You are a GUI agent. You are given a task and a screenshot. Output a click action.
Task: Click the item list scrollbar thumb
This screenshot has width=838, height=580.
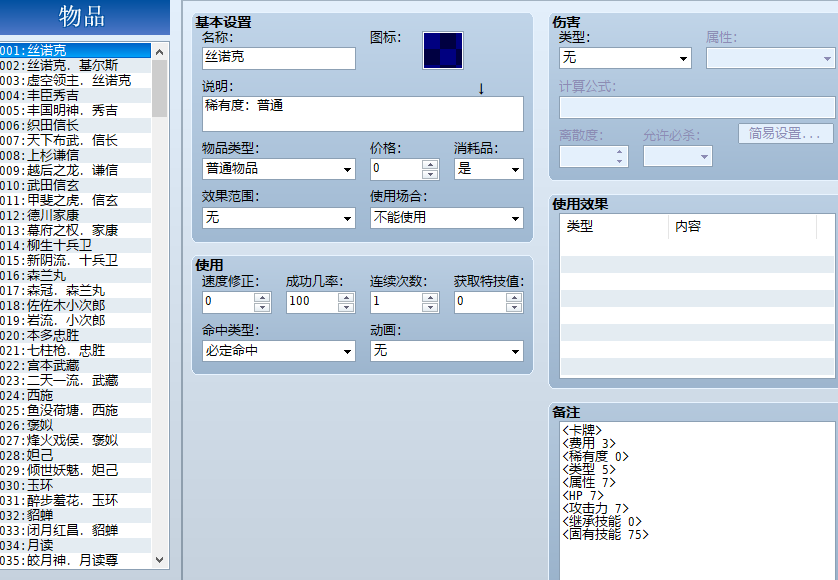(159, 88)
